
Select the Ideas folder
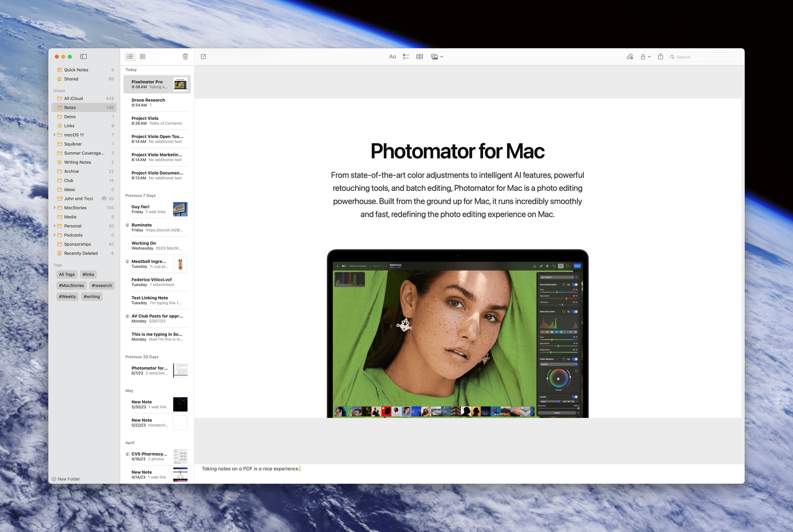tap(84, 190)
